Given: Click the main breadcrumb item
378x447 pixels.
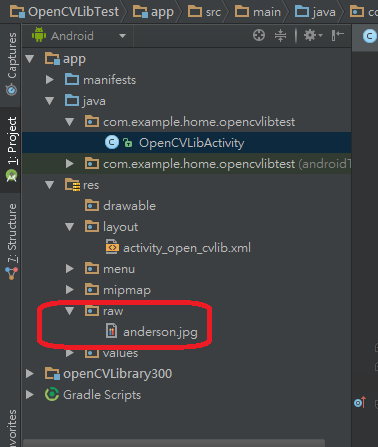Looking at the screenshot, I should (258, 12).
